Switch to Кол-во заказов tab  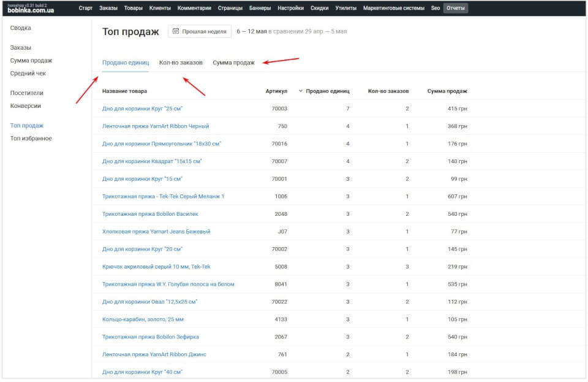point(181,63)
